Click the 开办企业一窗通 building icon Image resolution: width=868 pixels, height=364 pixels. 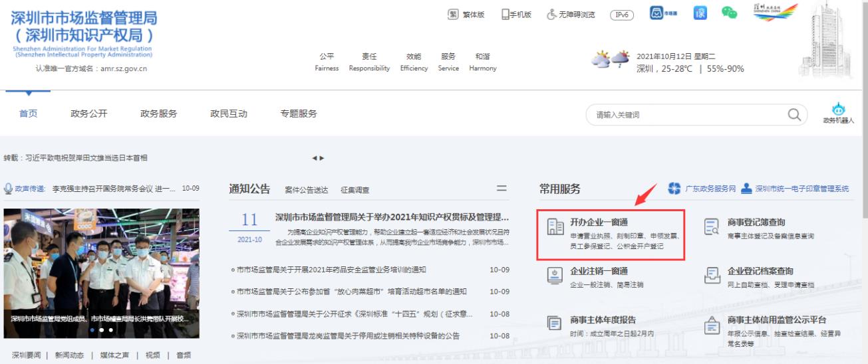[x=554, y=228]
